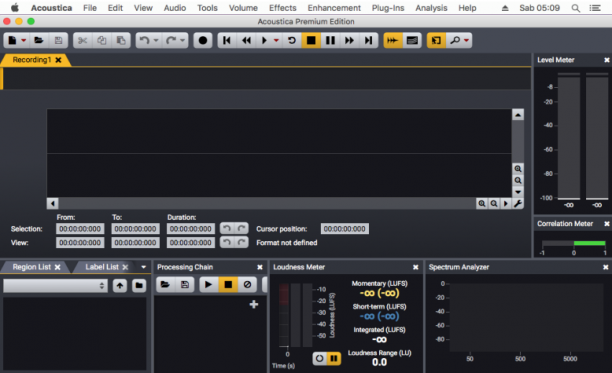Click the Cursor position time field

click(x=344, y=229)
